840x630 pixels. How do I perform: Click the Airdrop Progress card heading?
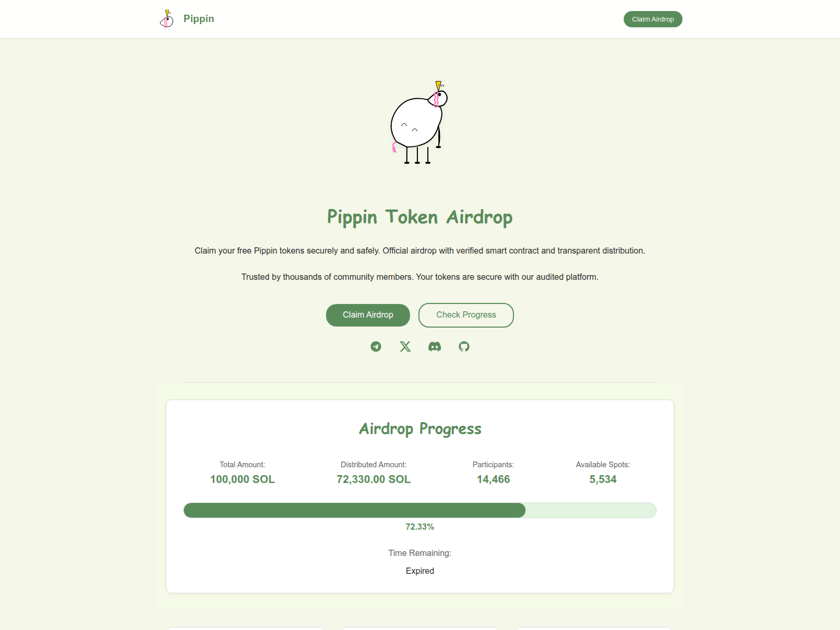(x=419, y=428)
